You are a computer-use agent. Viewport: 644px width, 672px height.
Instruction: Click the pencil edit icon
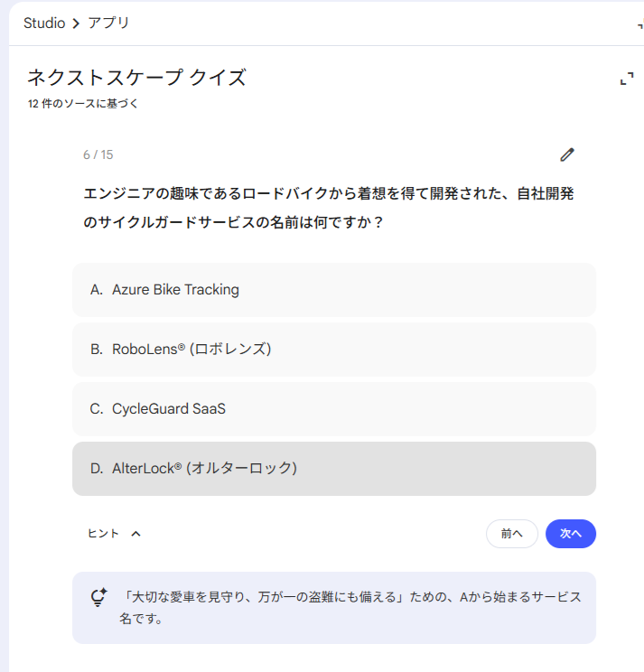point(567,154)
